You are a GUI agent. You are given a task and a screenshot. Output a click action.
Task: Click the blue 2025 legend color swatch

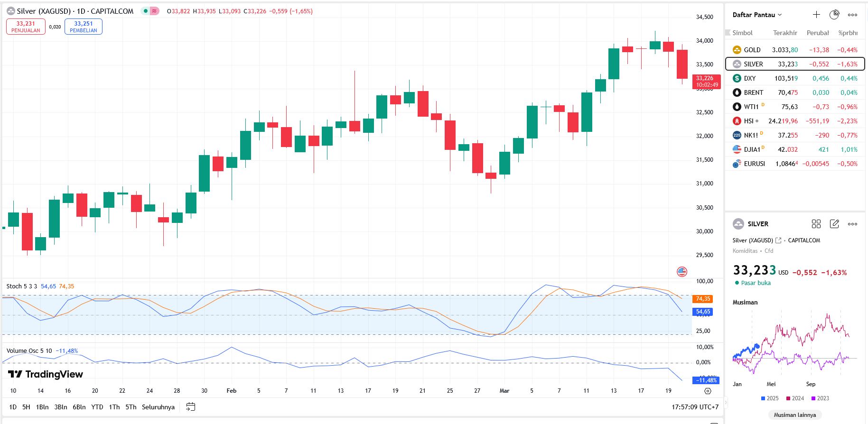coord(763,398)
